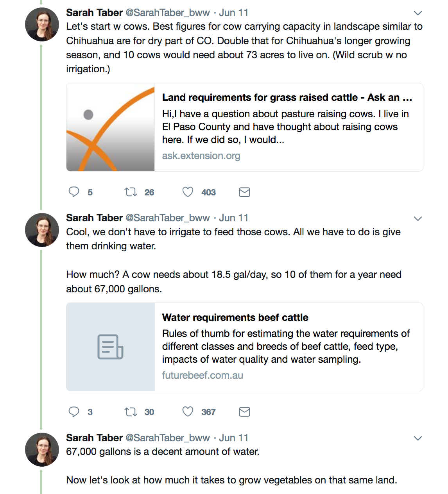Screen dimensions: 448x494
Task: Reply to the cow carrying capacity tweet
Action: (74, 192)
